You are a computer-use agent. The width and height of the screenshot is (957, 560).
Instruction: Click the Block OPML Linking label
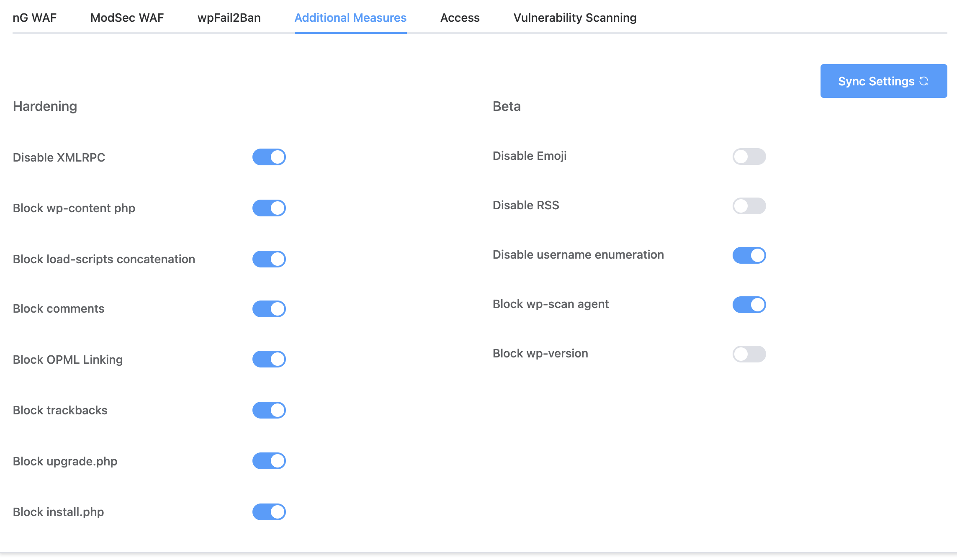pyautogui.click(x=68, y=360)
